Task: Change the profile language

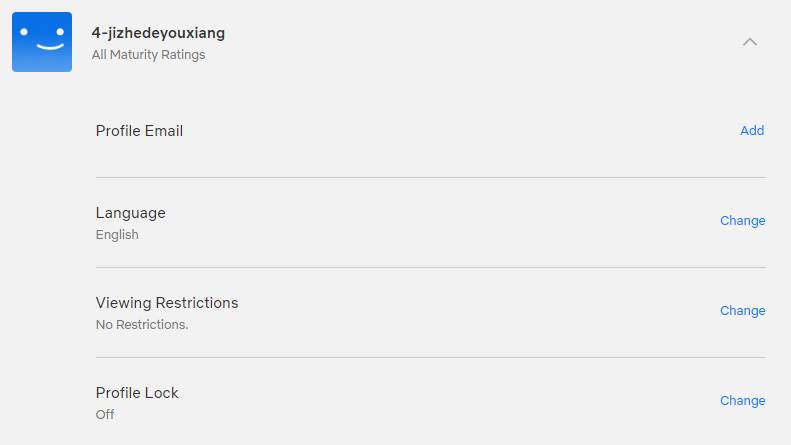Action: click(743, 221)
